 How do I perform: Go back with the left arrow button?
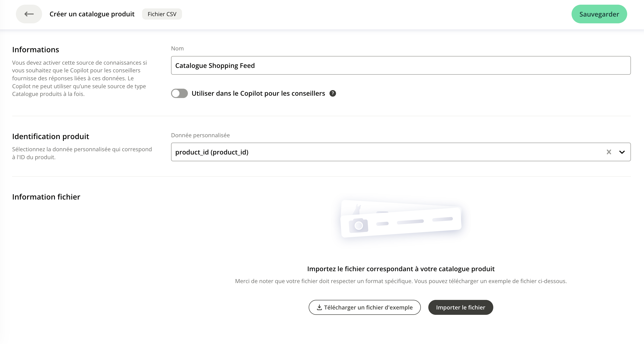tap(29, 14)
